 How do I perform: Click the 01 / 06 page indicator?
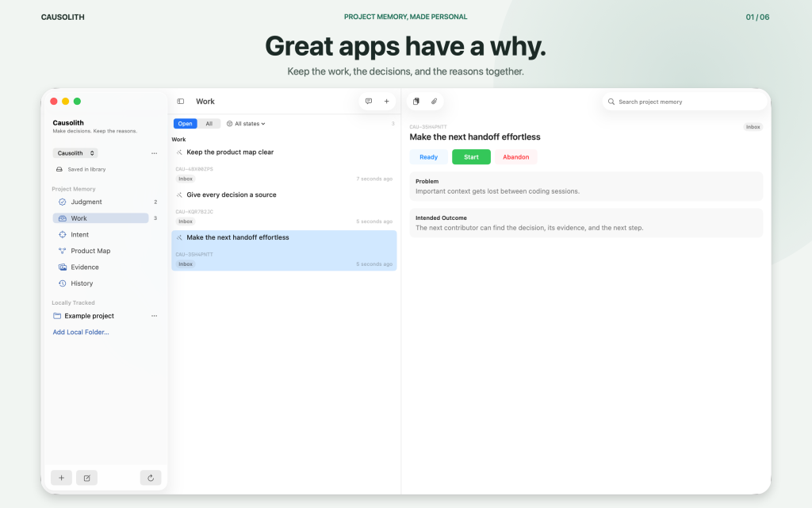757,17
